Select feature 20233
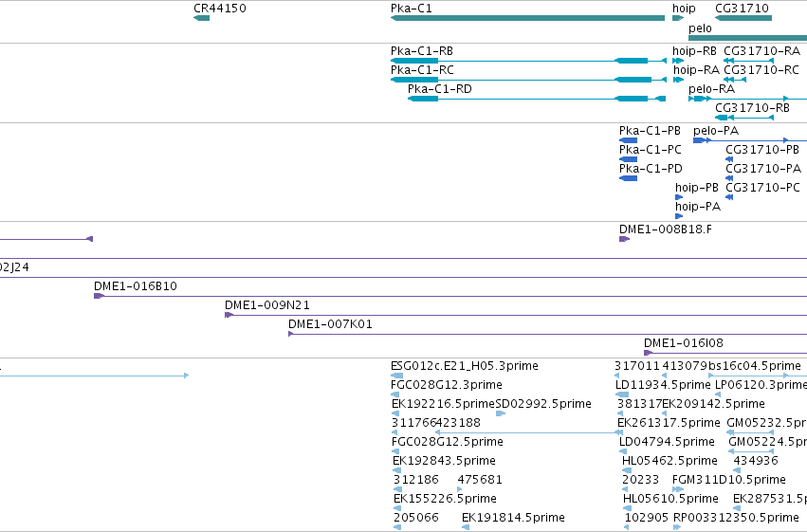The width and height of the screenshot is (807, 532). [627, 490]
